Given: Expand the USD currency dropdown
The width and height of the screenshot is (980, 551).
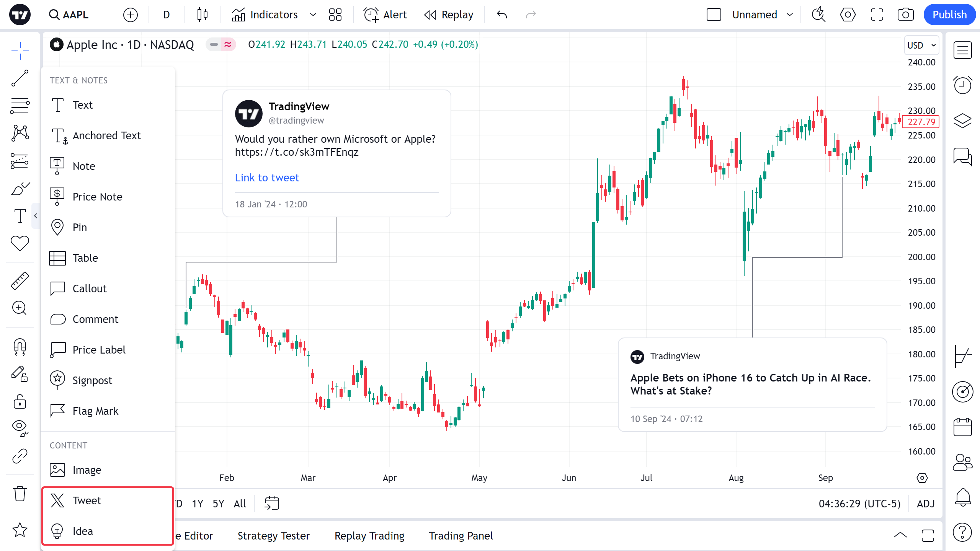Looking at the screenshot, I should [x=921, y=45].
